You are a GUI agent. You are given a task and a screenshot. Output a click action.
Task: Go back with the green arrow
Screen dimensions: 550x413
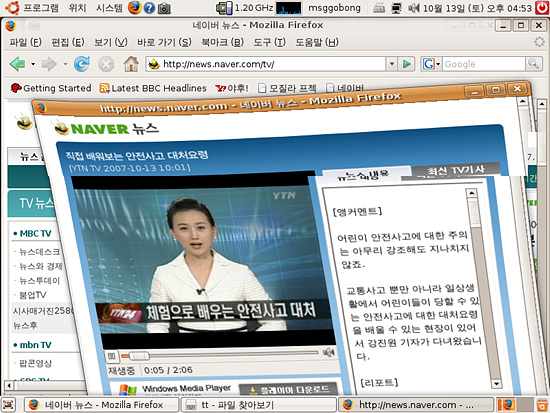tap(17, 64)
